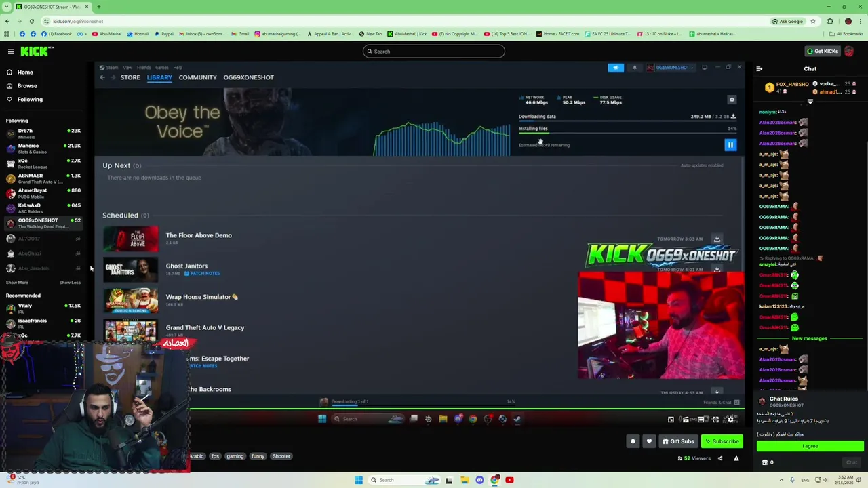
Task: Open Vitaly in Recommended channels
Action: [x=43, y=308]
